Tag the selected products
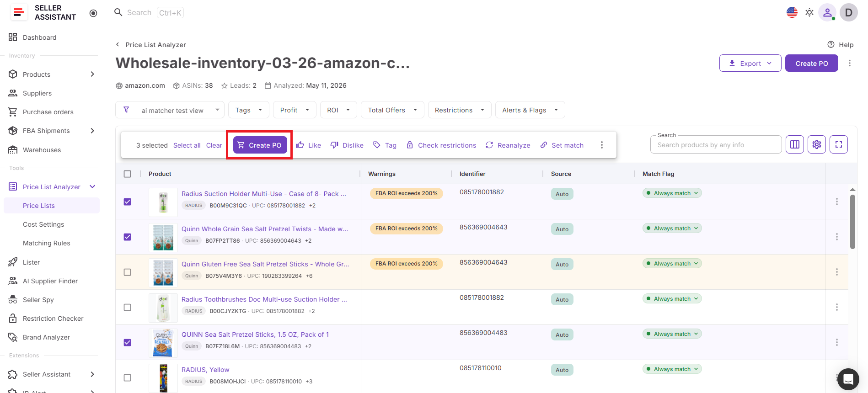The width and height of the screenshot is (868, 393). pyautogui.click(x=385, y=145)
